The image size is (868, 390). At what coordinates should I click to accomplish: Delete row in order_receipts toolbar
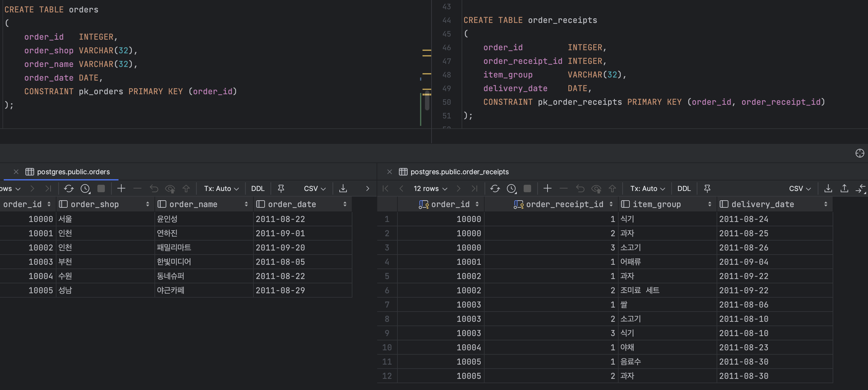(x=564, y=188)
